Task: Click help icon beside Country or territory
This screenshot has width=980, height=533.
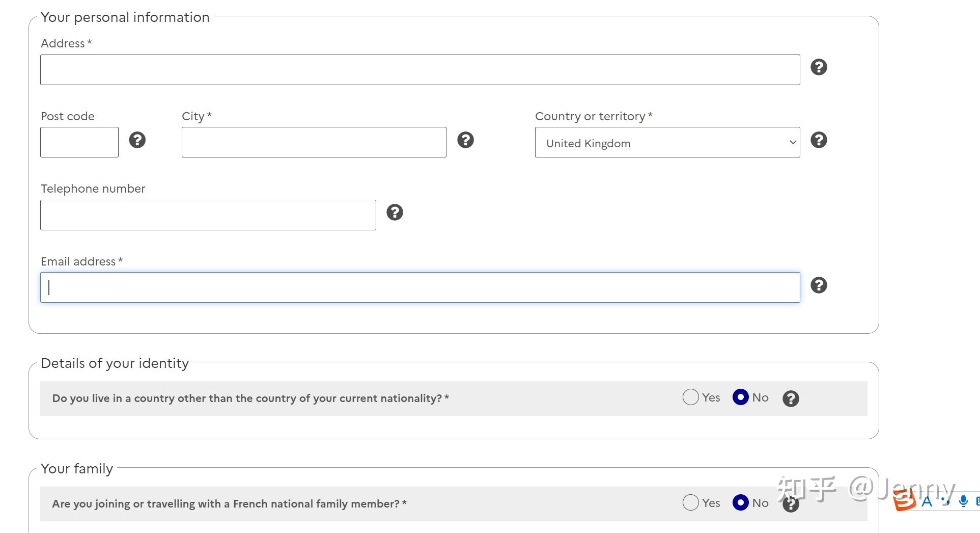Action: tap(819, 140)
